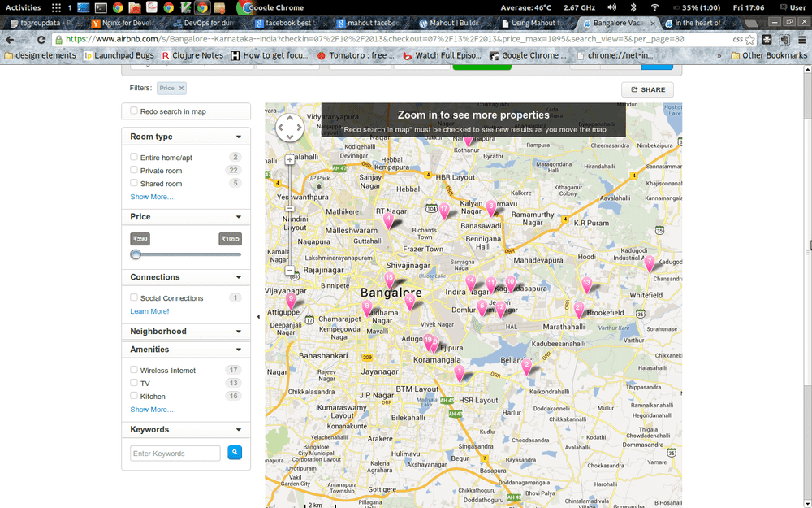Click map marker number 16
Viewport: 812px width, 508px height.
(409, 302)
